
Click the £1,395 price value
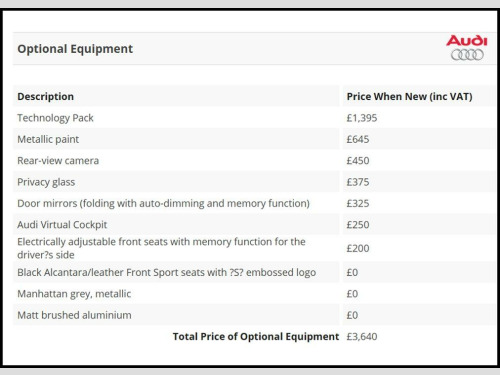click(x=362, y=118)
